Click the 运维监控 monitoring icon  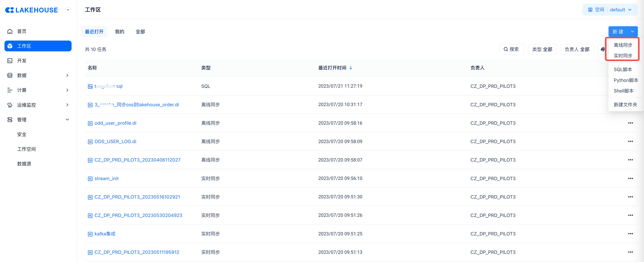(x=10, y=105)
